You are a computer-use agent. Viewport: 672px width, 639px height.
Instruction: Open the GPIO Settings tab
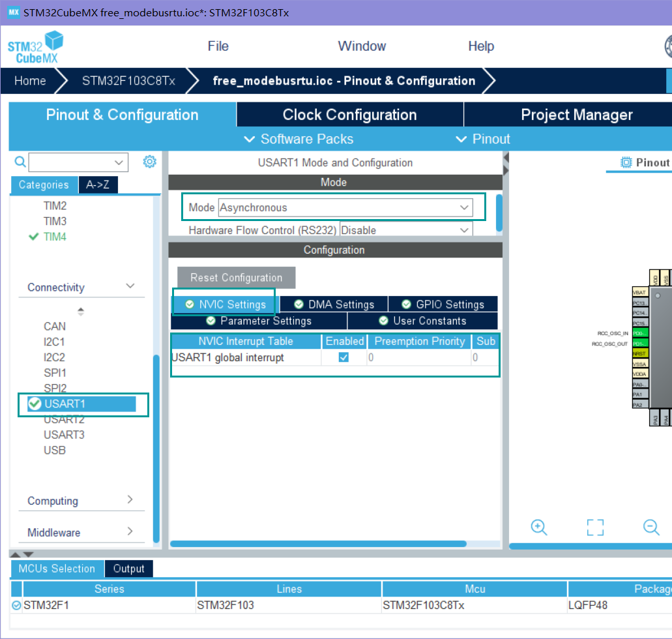tap(443, 305)
